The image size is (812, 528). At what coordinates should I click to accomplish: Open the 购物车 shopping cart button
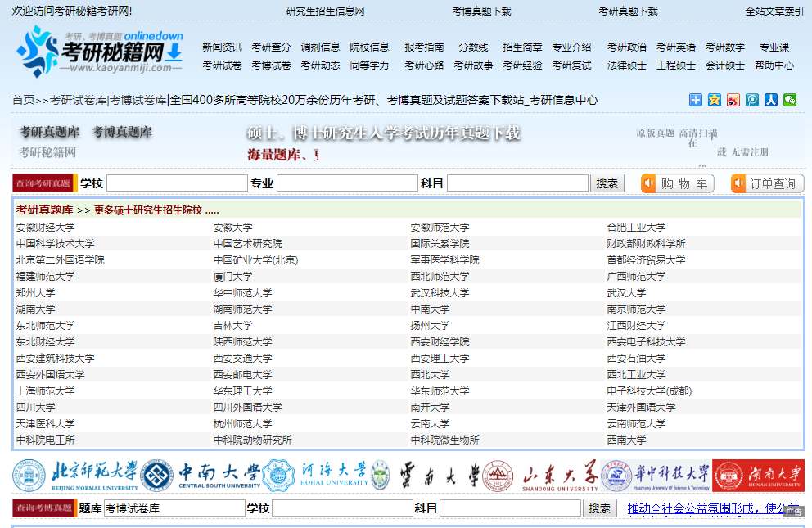click(x=678, y=183)
